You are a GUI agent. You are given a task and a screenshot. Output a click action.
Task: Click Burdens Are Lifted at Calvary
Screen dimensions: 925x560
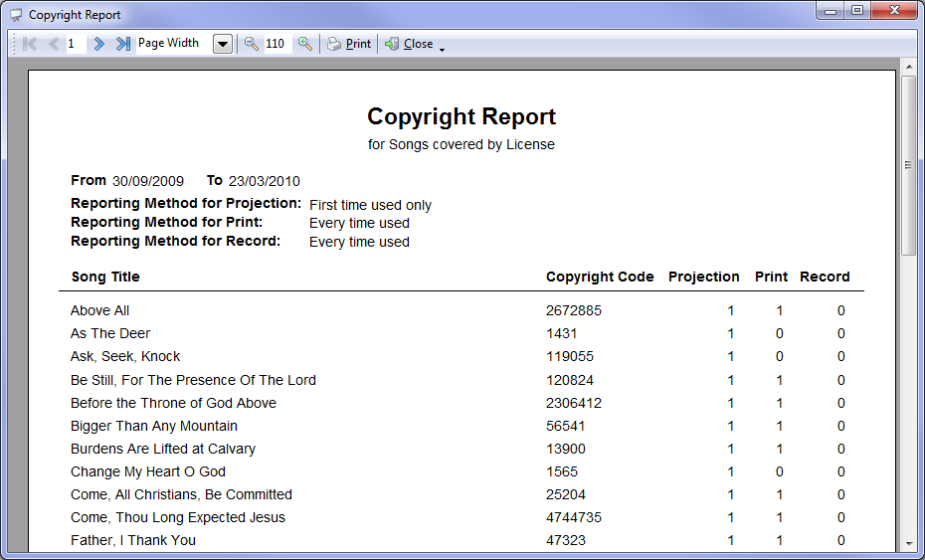[x=163, y=449]
